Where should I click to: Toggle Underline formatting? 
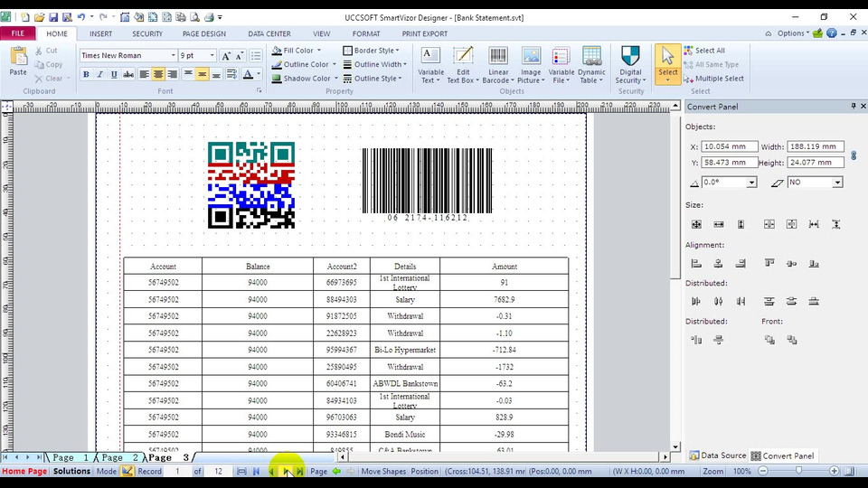click(114, 74)
